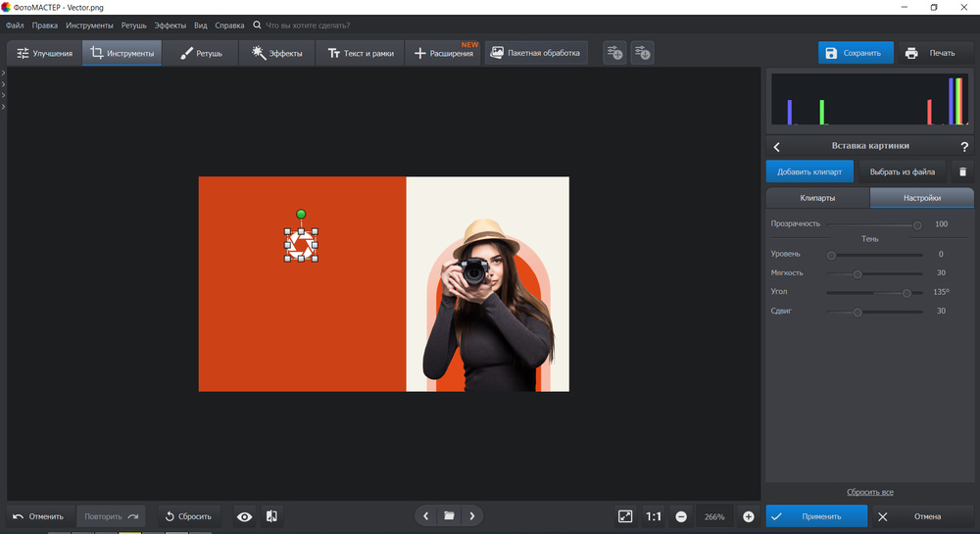
Task: Switch to the Клипарты tab
Action: click(x=817, y=198)
